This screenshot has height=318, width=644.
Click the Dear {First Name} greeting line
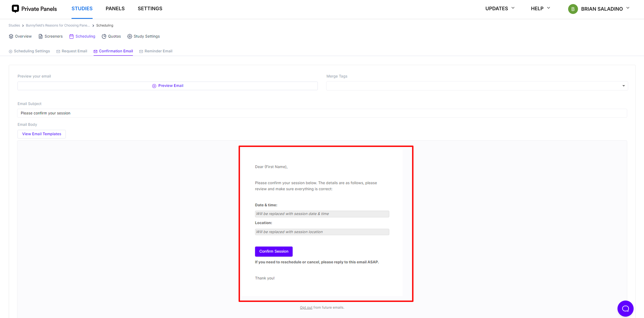click(271, 167)
